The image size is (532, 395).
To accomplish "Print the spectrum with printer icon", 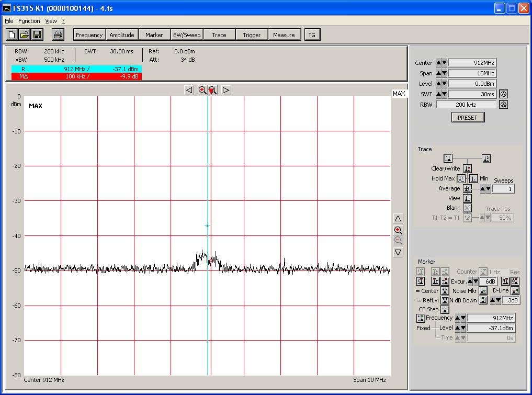I will (58, 35).
